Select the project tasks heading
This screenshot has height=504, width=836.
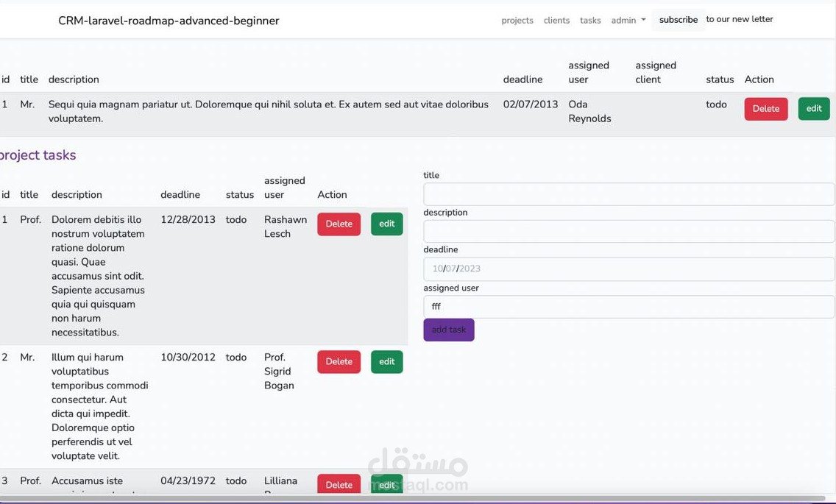[x=38, y=155]
